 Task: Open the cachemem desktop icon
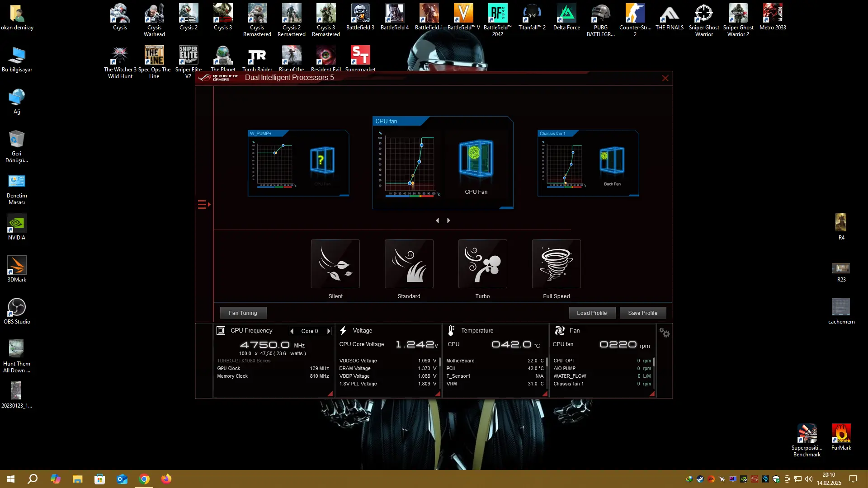point(841,311)
